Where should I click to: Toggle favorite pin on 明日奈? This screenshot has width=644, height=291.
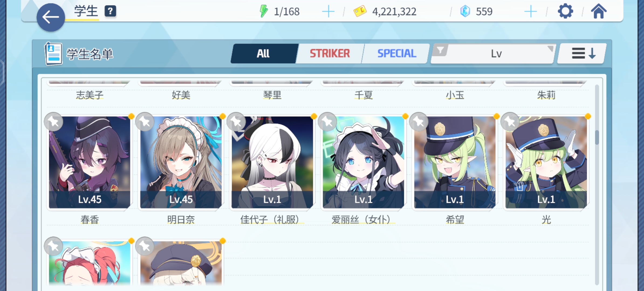(x=145, y=122)
